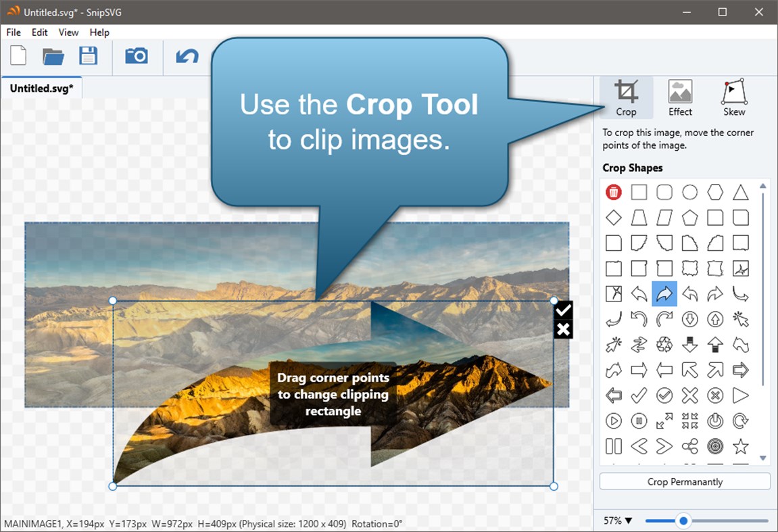The width and height of the screenshot is (778, 532).
Task: Select the recycle symbol crop shape
Action: point(664,345)
